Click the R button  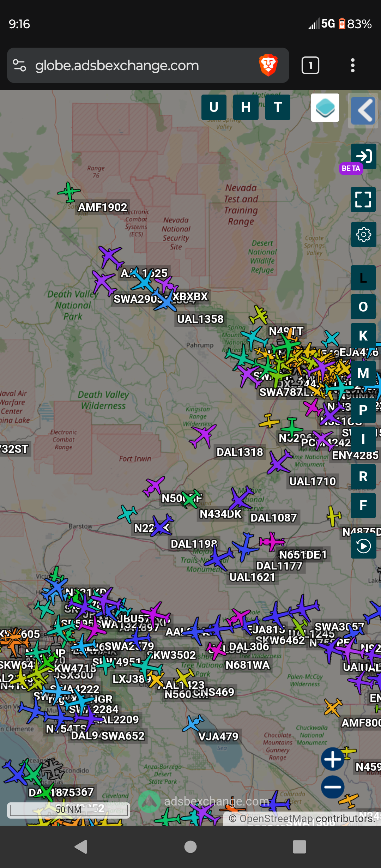363,477
